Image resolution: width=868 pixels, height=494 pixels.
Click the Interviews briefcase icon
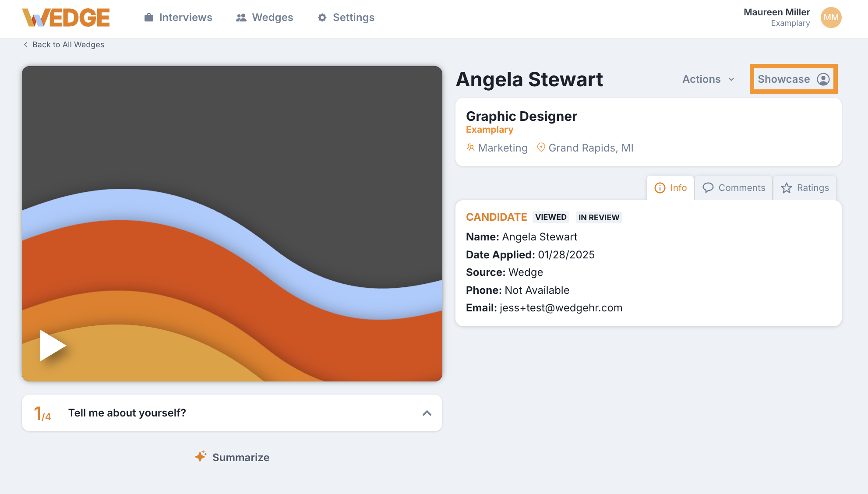pos(149,18)
